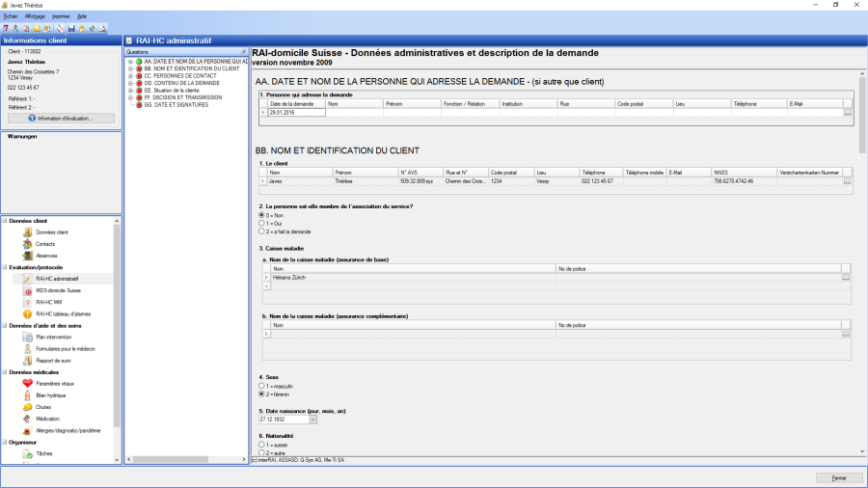
Task: Open Plan intervention in sidebar
Action: 54,338
